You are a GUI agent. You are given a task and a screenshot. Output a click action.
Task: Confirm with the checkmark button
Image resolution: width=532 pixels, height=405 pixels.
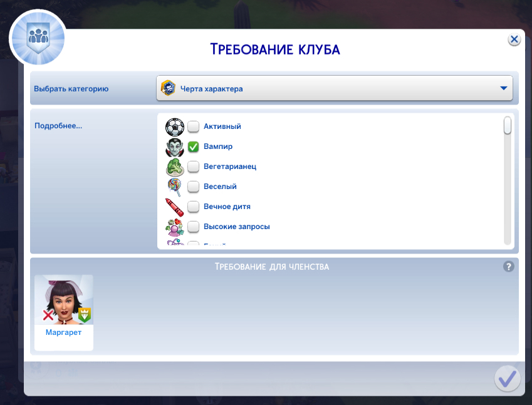pos(507,379)
